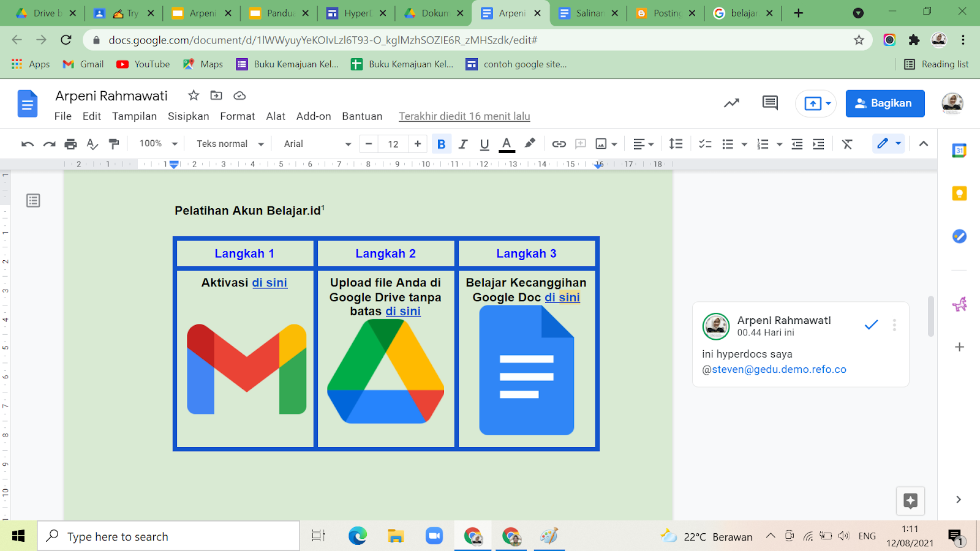The width and height of the screenshot is (980, 551).
Task: Open the 100% zoom dropdown
Action: (x=158, y=143)
